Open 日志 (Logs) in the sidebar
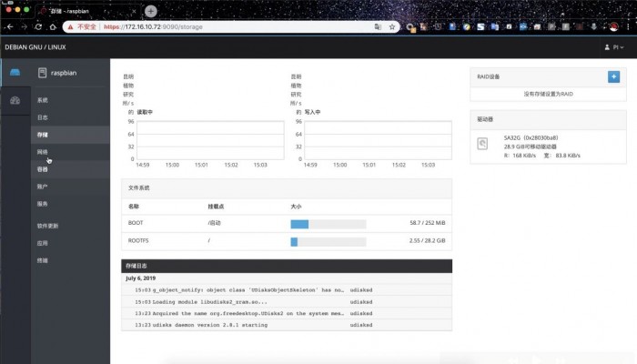Screen dimensions: 637x364 tap(43, 117)
